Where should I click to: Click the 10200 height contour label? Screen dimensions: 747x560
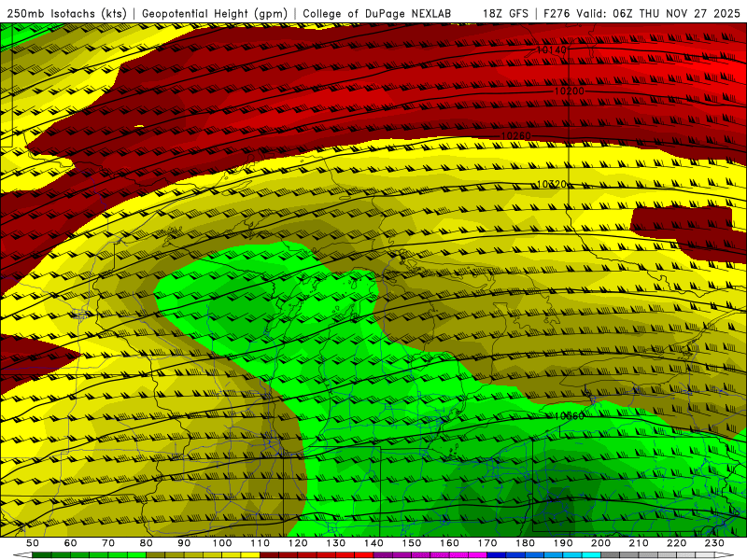570,91
